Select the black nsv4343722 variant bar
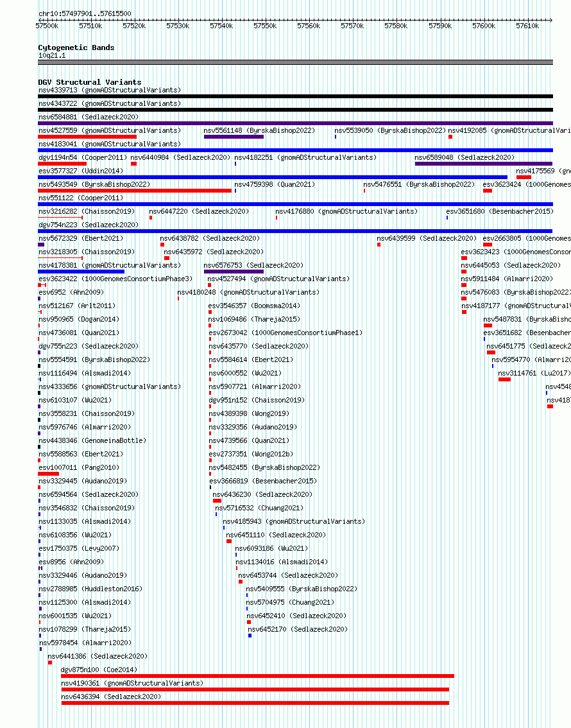The width and height of the screenshot is (571, 728). (296, 110)
